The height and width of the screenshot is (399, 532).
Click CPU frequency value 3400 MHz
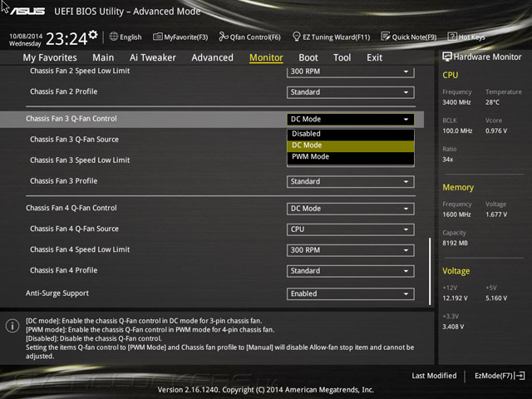click(456, 102)
